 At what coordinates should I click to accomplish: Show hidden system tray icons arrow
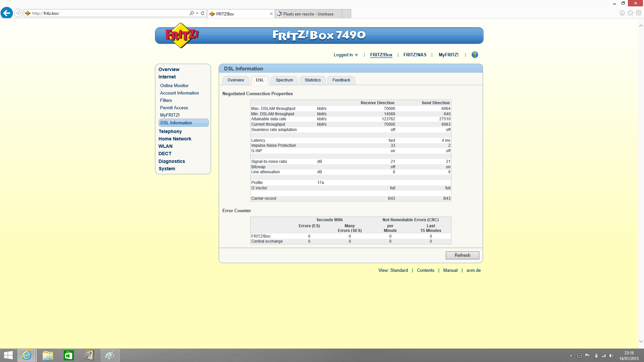point(571,356)
